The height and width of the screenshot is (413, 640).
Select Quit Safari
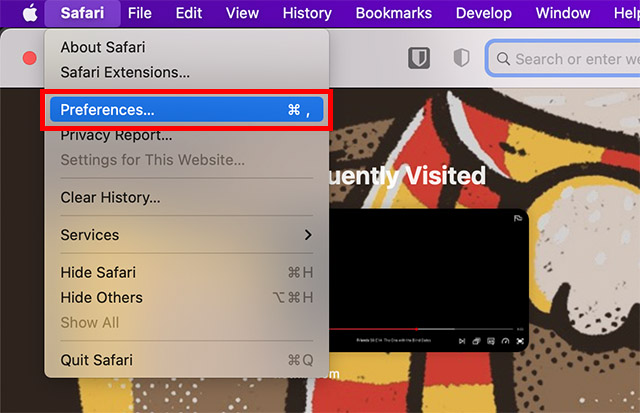187,360
